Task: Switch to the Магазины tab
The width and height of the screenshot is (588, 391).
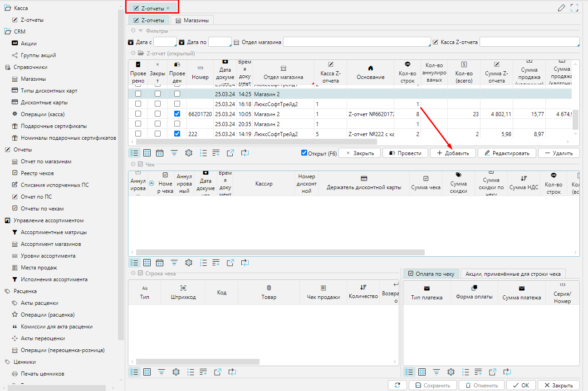Action: coord(192,20)
